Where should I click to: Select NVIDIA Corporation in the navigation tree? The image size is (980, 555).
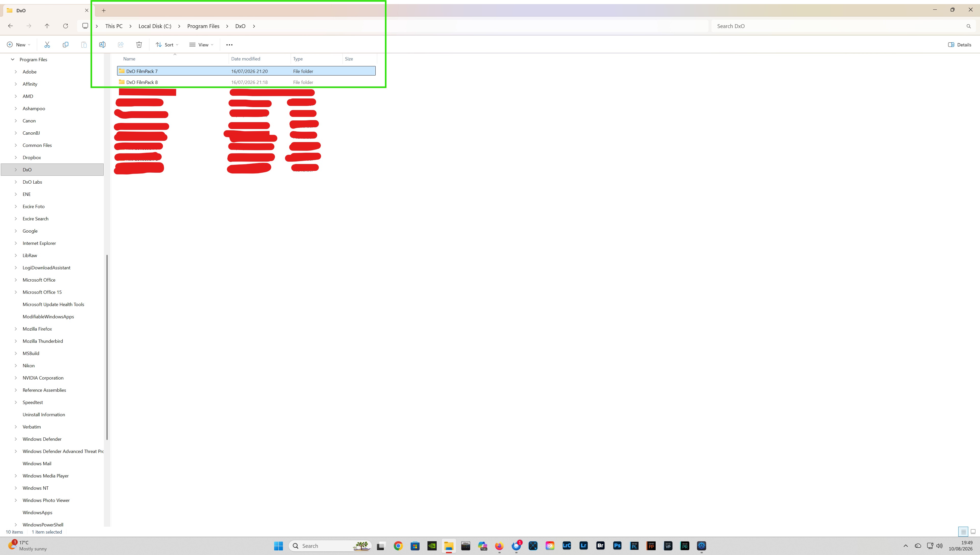43,378
